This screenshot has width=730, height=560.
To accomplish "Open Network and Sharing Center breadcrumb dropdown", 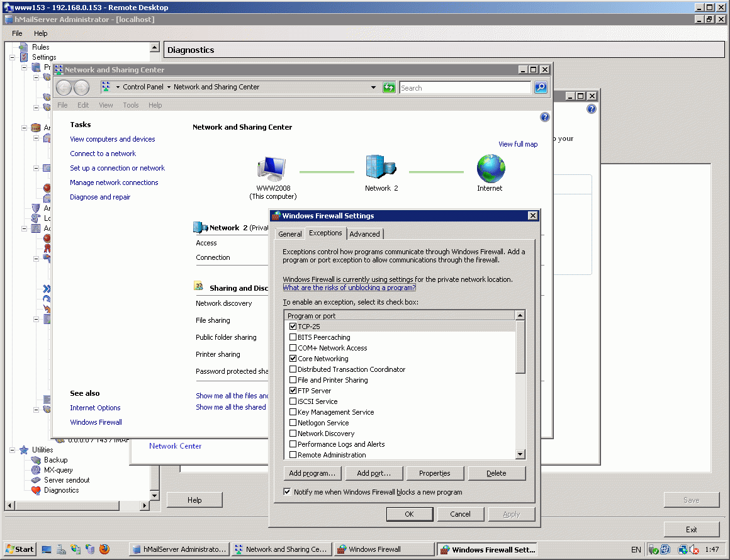I will coord(169,87).
